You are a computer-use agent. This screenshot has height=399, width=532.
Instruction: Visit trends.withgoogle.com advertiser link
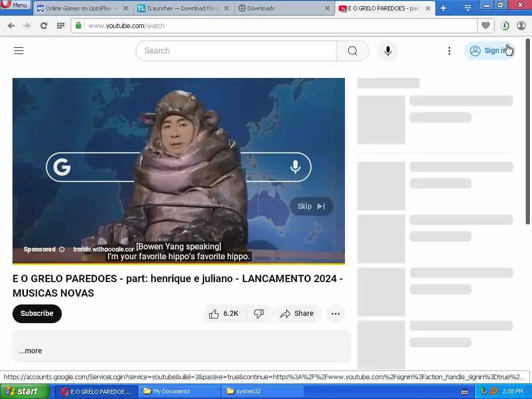[x=103, y=249]
